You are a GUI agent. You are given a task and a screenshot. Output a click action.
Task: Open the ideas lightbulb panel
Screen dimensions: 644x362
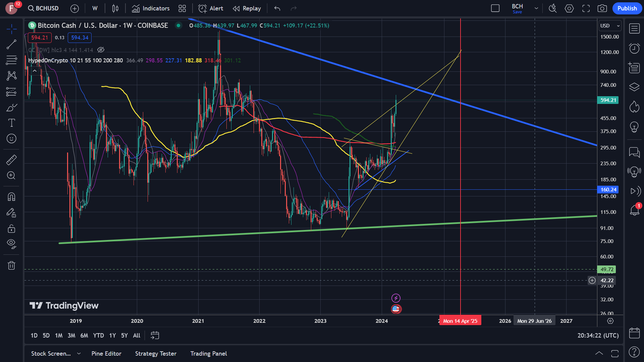tap(634, 127)
